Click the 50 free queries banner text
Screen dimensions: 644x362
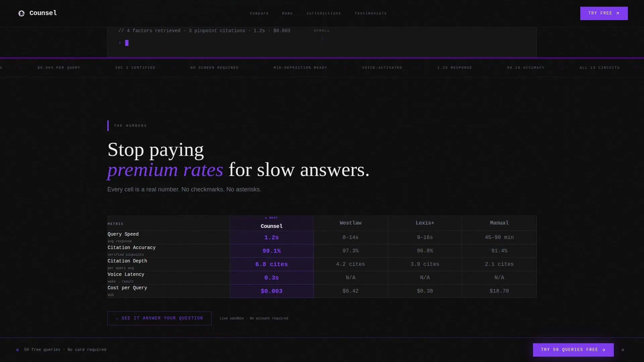click(65, 350)
